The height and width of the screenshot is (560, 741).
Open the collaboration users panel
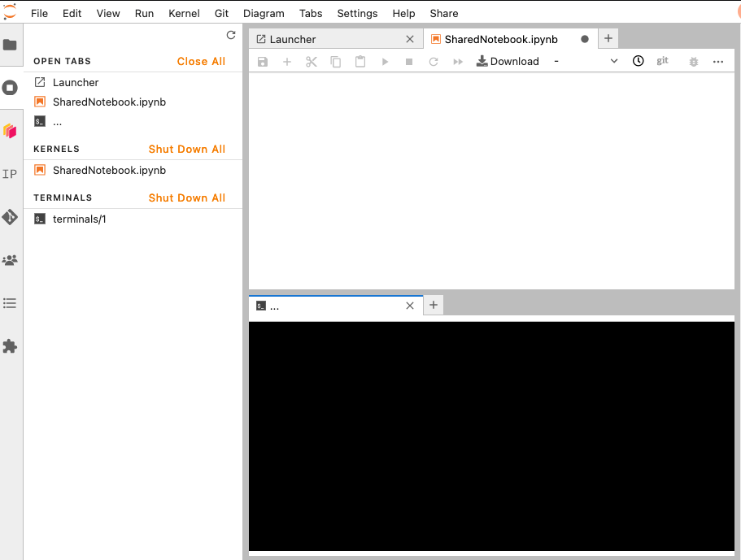coord(11,260)
